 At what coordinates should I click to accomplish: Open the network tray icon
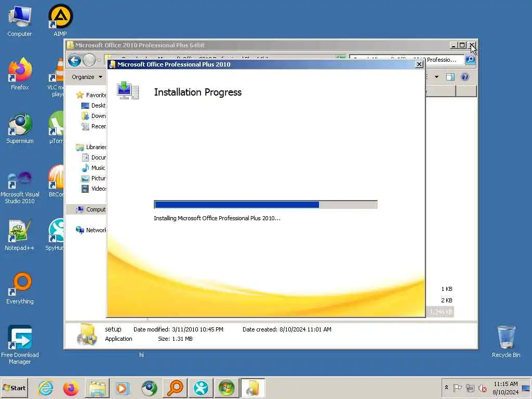click(470, 388)
